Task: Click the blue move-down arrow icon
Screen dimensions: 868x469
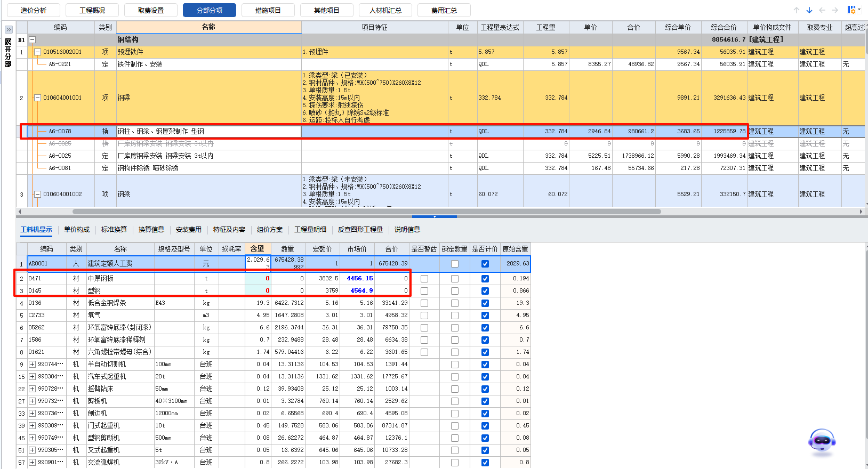Action: coord(809,10)
